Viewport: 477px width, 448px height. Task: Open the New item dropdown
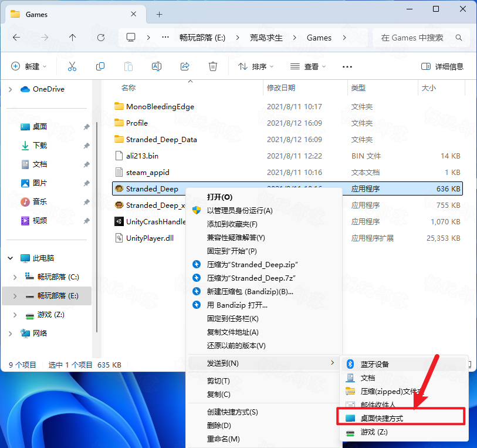click(29, 66)
